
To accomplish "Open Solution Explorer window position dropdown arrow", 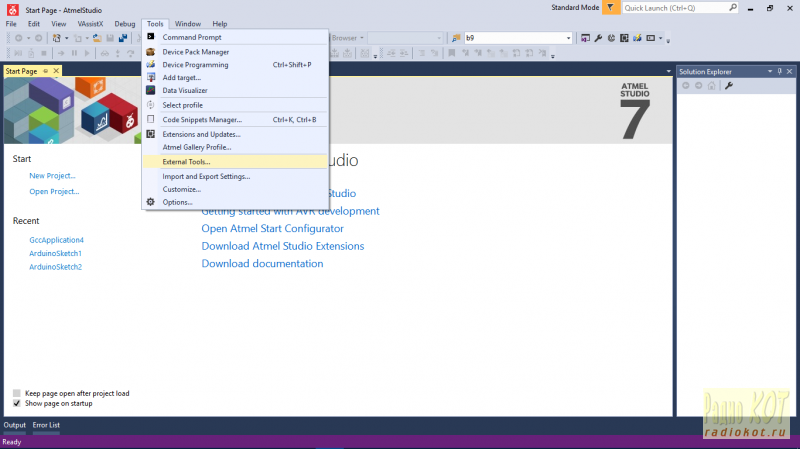I will (x=769, y=72).
